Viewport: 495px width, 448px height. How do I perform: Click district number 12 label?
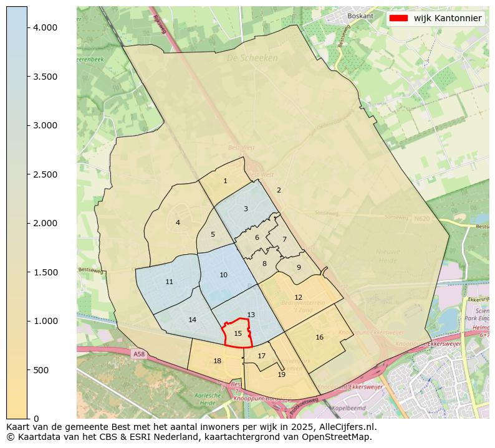[298, 298]
